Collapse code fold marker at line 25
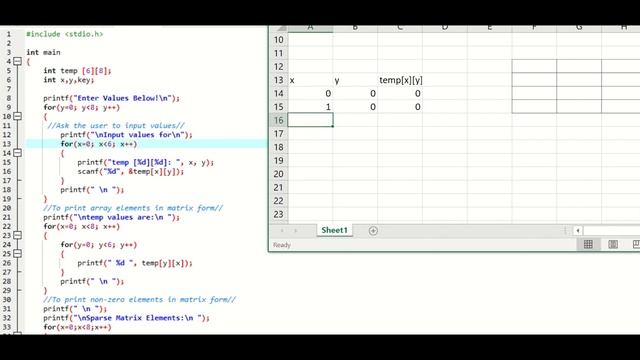The height and width of the screenshot is (360, 640). [18, 253]
